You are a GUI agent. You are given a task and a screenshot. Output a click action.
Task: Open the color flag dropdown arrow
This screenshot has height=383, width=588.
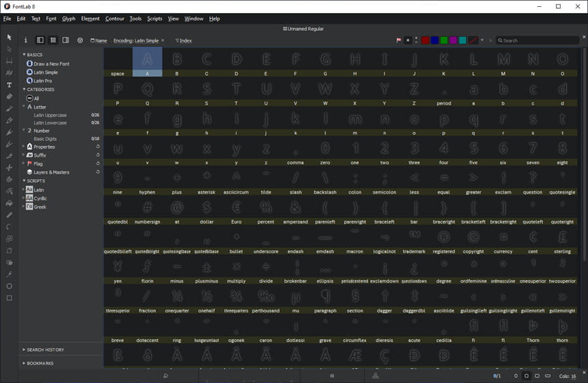point(482,40)
